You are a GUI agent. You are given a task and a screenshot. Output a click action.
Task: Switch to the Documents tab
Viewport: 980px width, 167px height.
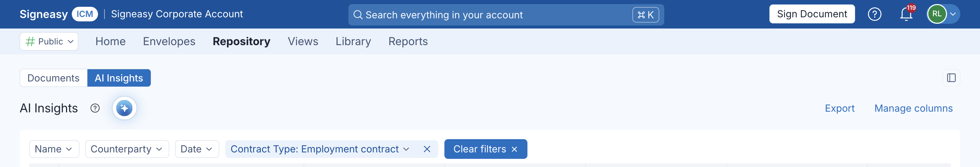click(x=54, y=78)
